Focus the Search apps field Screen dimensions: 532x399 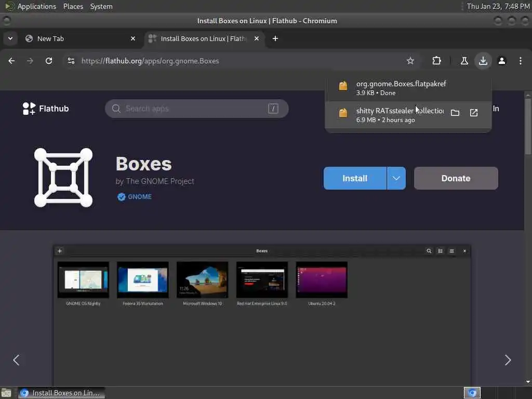197,109
